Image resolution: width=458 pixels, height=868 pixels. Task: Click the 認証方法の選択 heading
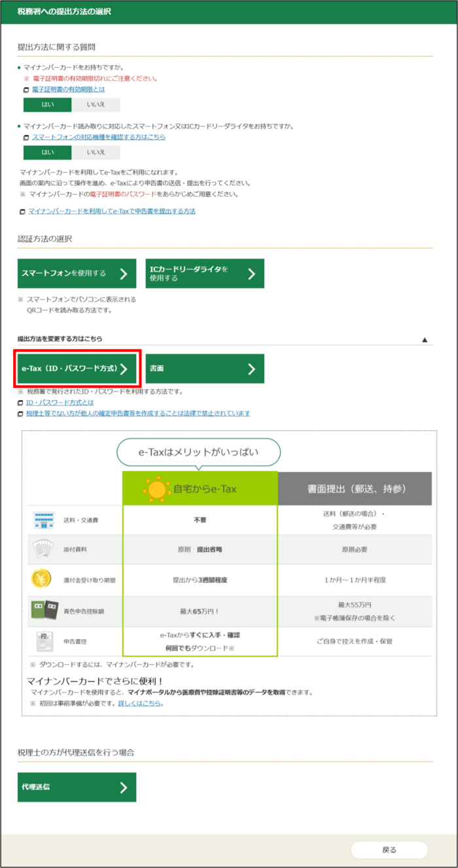pyautogui.click(x=44, y=238)
